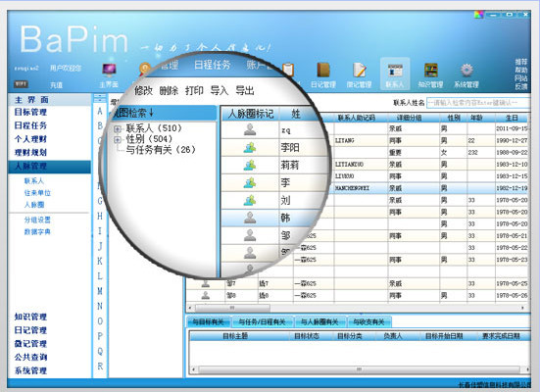Screen dimensions: 540x392
Task: Open 分组设置 in the sidebar
Action: pos(37,220)
